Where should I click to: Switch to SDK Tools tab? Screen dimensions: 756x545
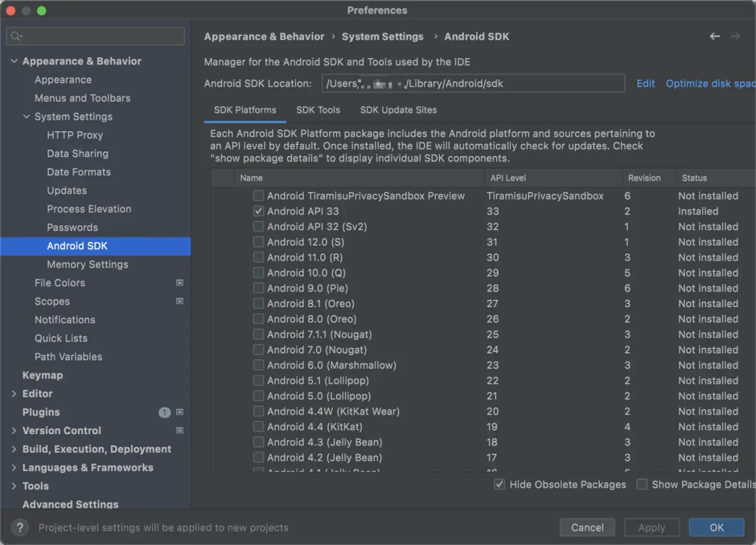pyautogui.click(x=318, y=110)
